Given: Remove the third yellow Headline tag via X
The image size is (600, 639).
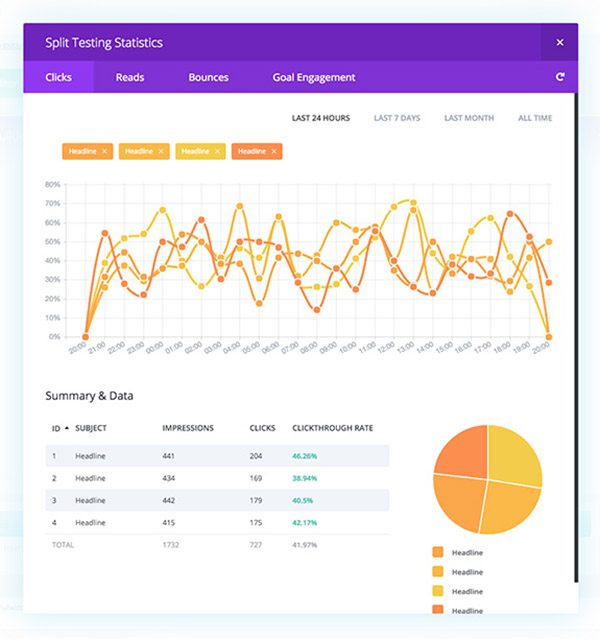Looking at the screenshot, I should coord(218,151).
